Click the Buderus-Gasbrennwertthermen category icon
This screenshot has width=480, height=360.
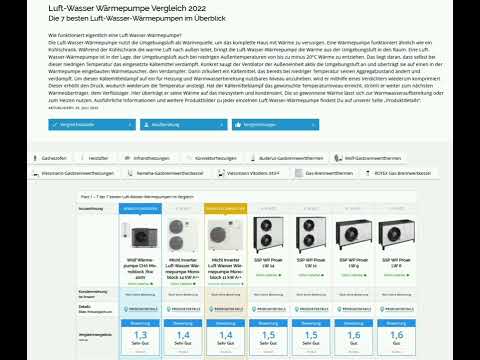(x=253, y=158)
